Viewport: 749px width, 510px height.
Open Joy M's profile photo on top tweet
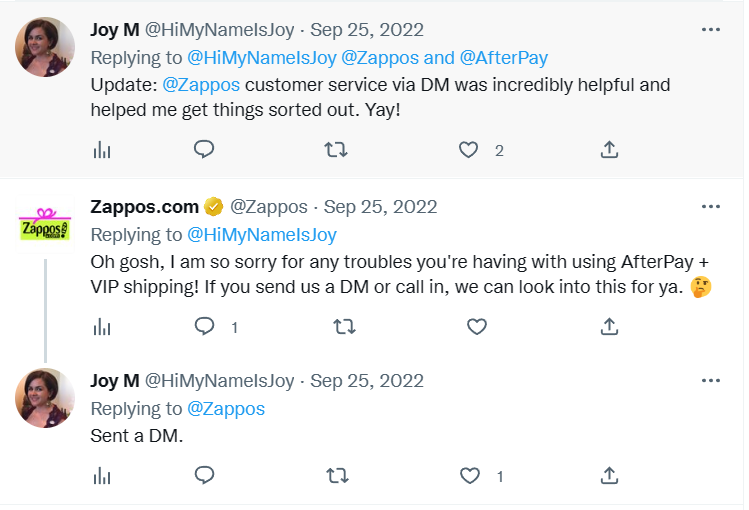[46, 47]
